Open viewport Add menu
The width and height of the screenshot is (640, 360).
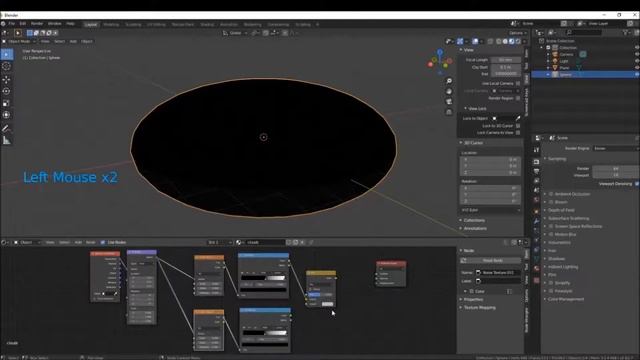point(73,41)
